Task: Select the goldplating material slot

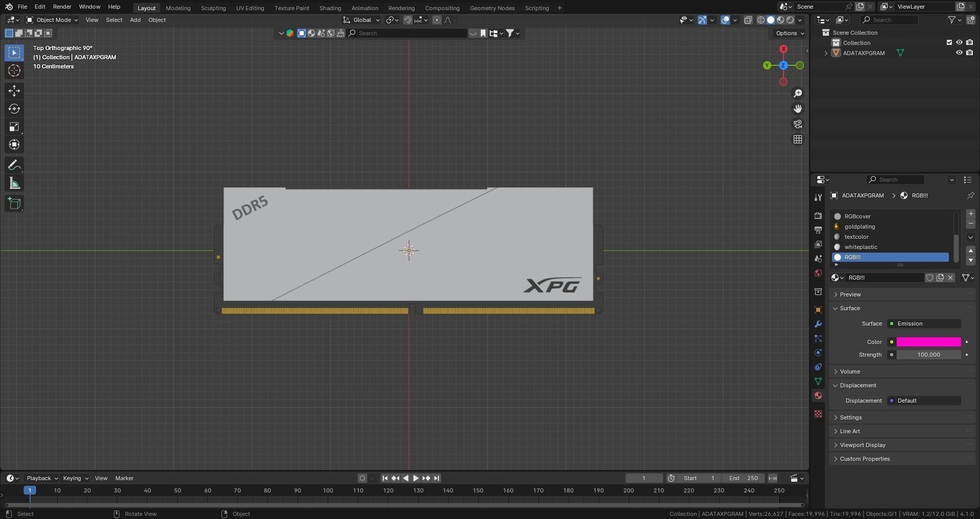Action: 891,227
